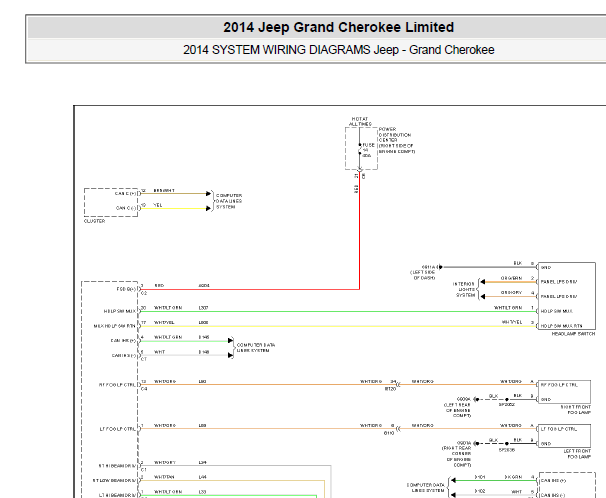Viewport: 606px width, 498px height.
Task: Select "HDLP SW MUX" inside the headlamp switch
Action: (557, 311)
